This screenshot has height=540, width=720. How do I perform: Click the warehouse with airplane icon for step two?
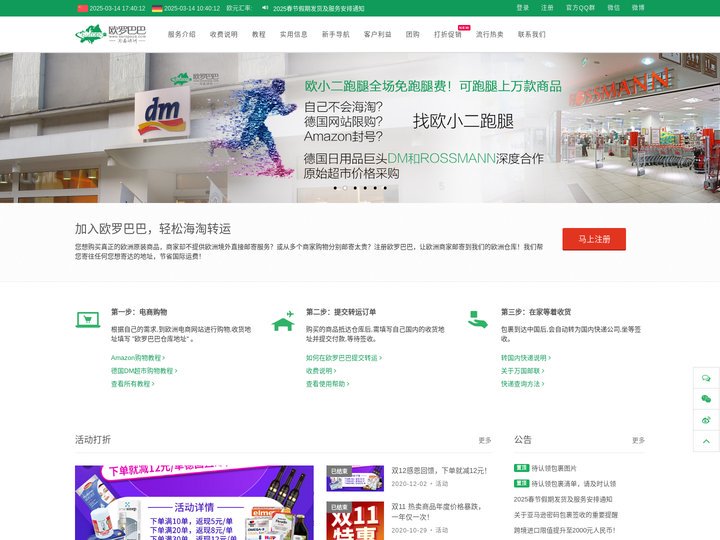click(x=283, y=321)
